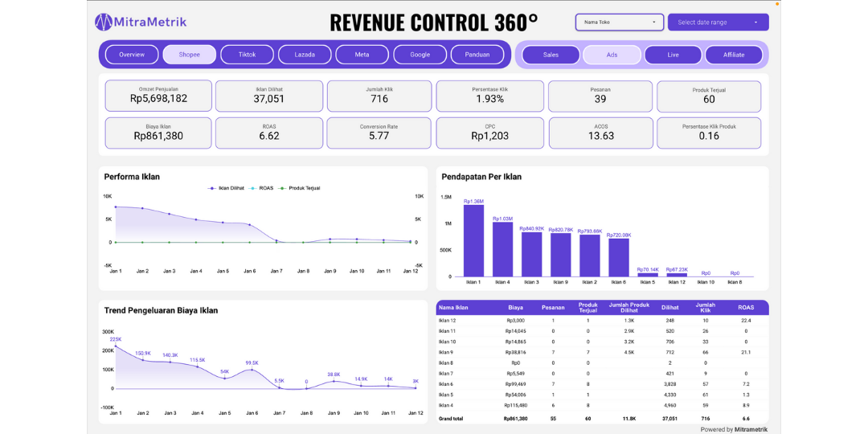868x434 pixels.
Task: Sort table by Biaya column header
Action: tap(516, 307)
